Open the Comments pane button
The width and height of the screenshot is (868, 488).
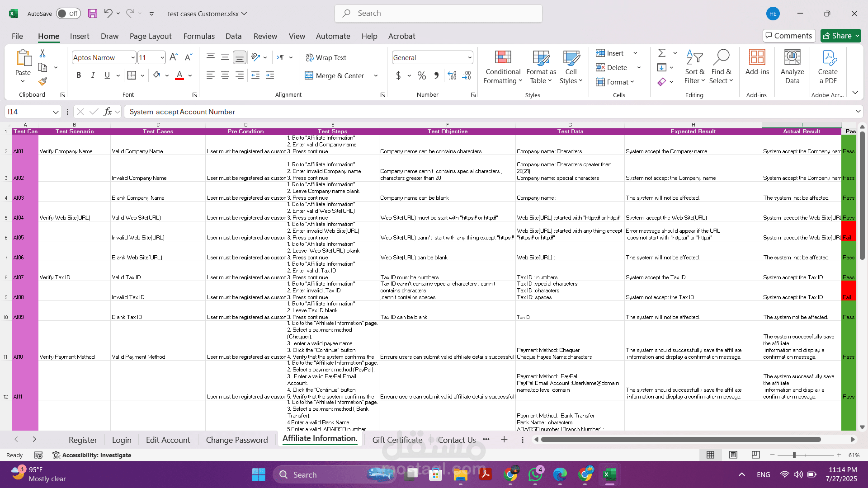pyautogui.click(x=789, y=36)
